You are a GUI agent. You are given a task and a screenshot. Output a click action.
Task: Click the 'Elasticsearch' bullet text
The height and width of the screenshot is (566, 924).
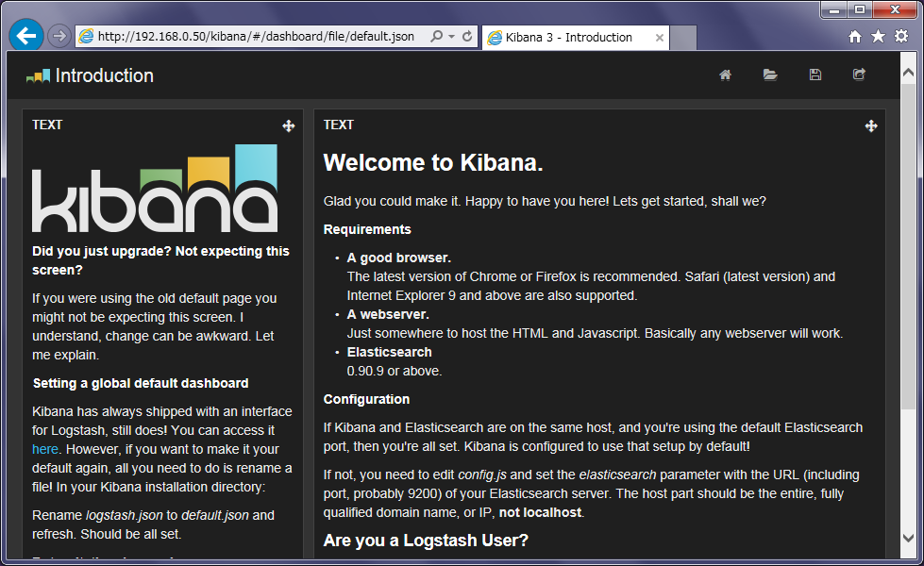click(x=390, y=352)
